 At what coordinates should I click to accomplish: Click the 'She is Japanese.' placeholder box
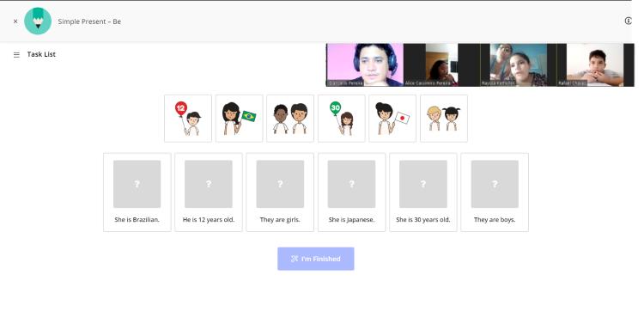tap(351, 184)
